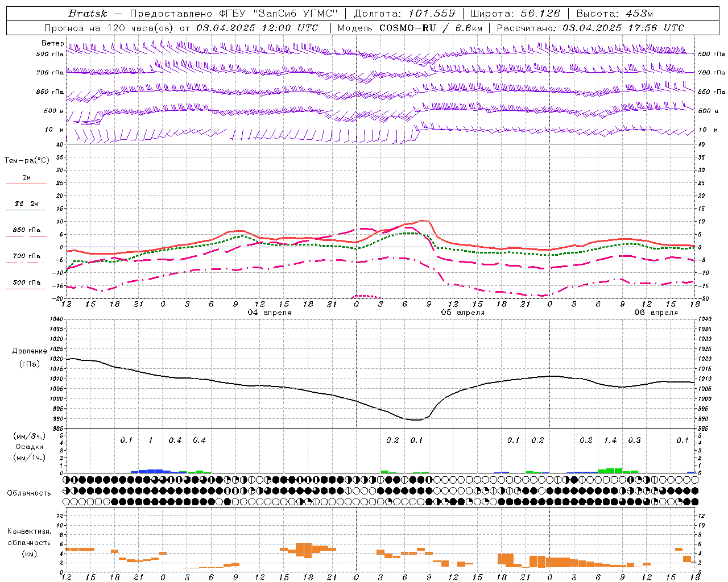The image size is (728, 582).
Task: Click the "Облачность" cloud cover label
Action: [29, 493]
